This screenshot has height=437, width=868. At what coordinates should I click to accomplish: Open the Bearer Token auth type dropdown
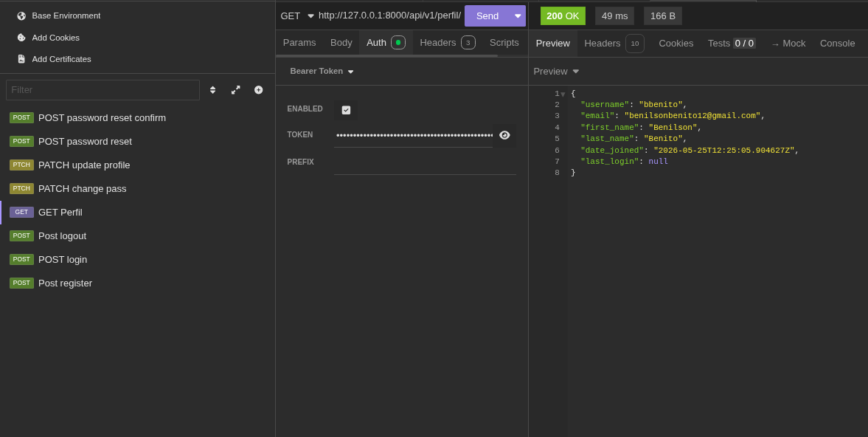(x=322, y=72)
